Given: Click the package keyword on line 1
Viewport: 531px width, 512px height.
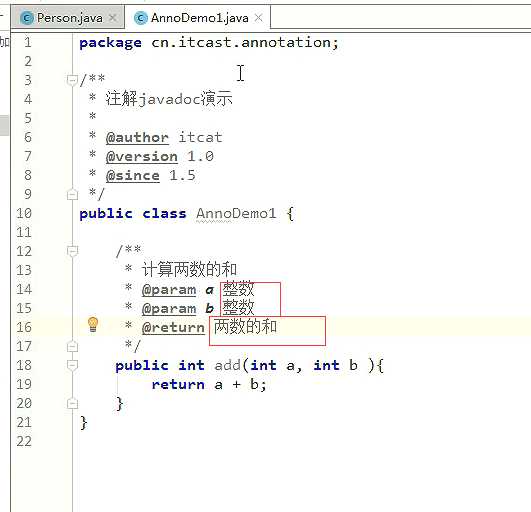Looking at the screenshot, I should (x=110, y=43).
